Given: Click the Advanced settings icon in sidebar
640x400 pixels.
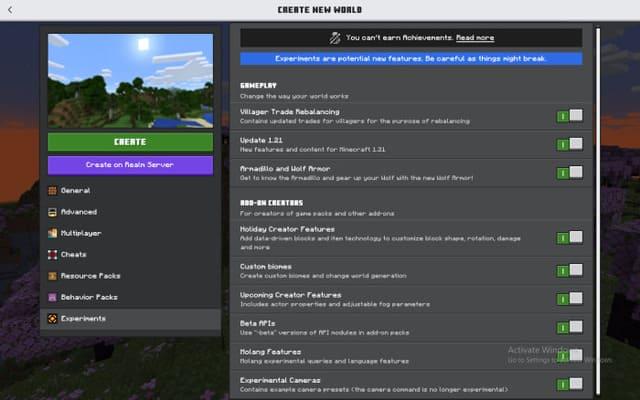Looking at the screenshot, I should click(x=52, y=212).
